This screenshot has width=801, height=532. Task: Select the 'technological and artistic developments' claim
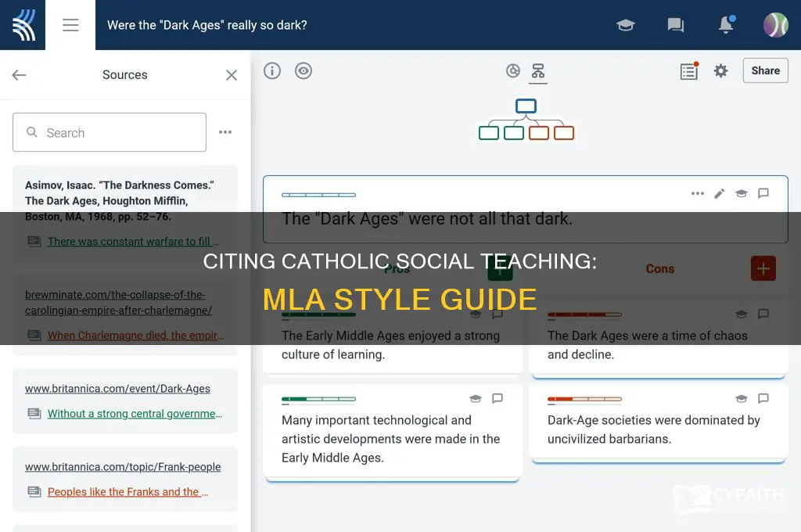click(x=391, y=438)
